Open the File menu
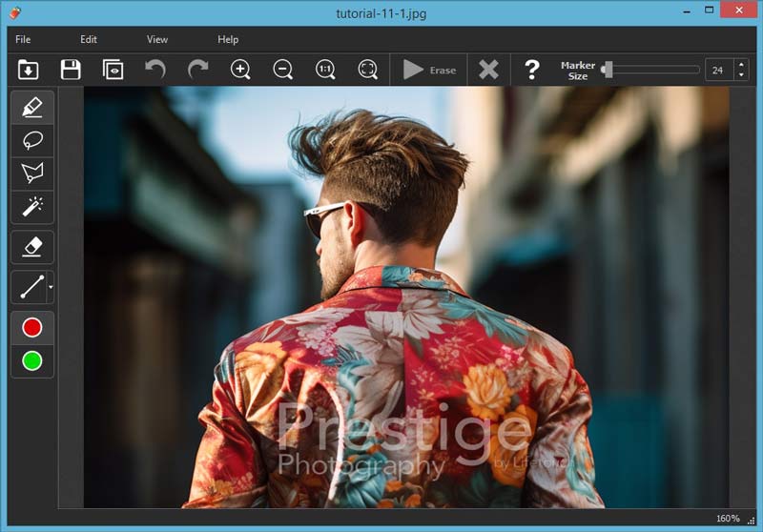 click(23, 39)
